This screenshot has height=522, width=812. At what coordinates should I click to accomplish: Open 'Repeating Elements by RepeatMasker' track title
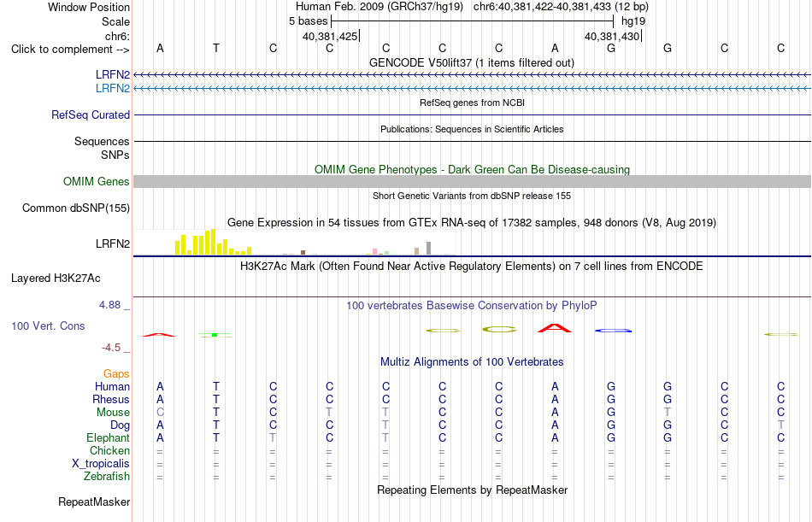[472, 490]
